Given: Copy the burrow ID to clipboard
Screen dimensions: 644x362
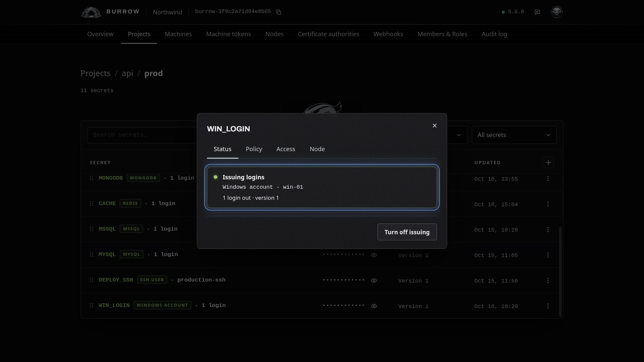Looking at the screenshot, I should coord(278,12).
